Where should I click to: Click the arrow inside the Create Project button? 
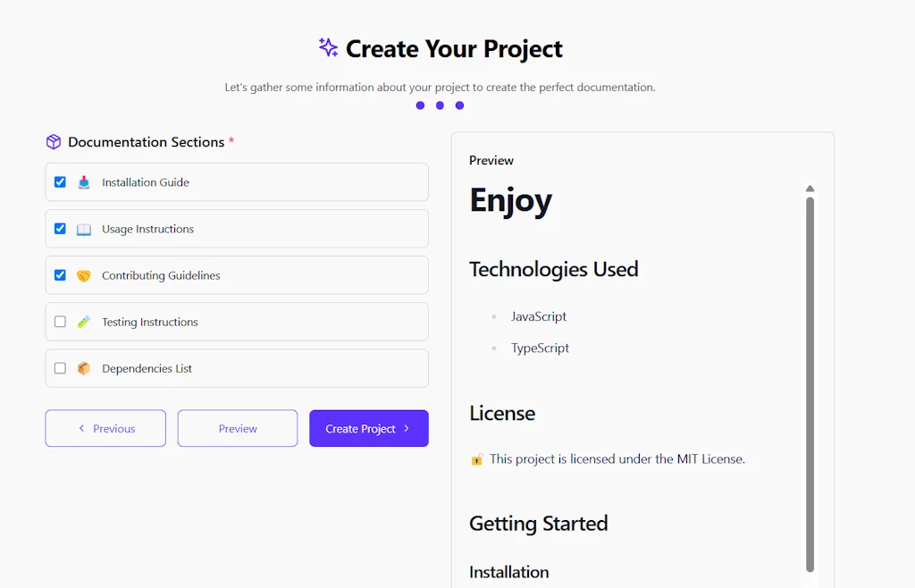click(x=407, y=428)
